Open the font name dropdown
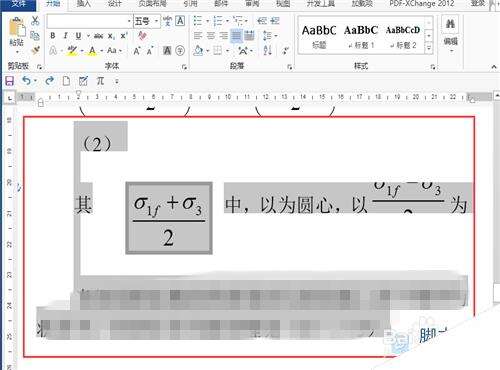This screenshot has height=370, width=500. coord(129,21)
